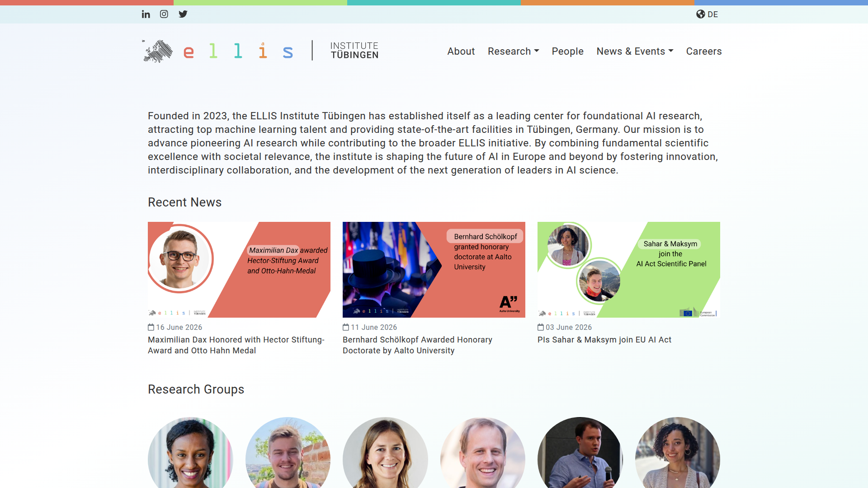Open first research group portrait with striped background
The height and width of the screenshot is (488, 868).
pos(190,453)
